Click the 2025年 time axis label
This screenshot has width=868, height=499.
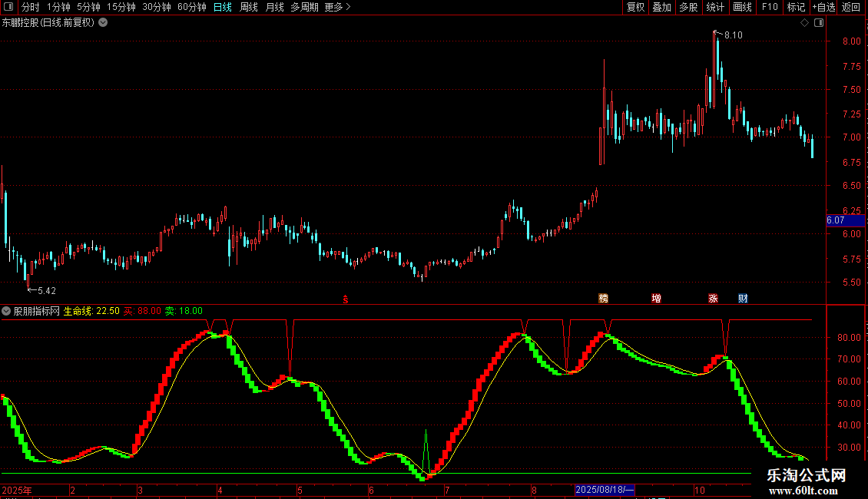coord(17,490)
